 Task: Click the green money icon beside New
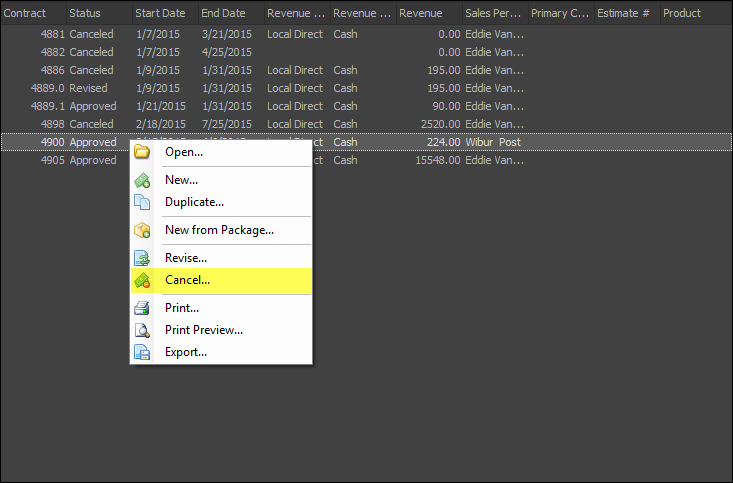point(142,180)
